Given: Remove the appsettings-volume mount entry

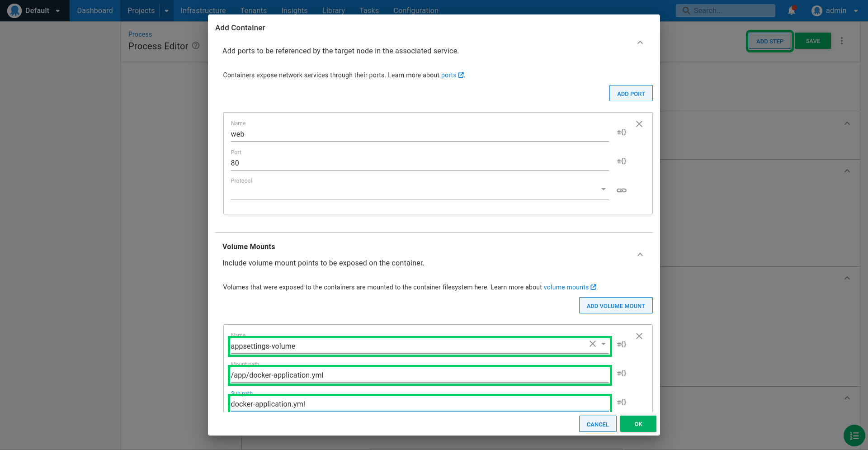Looking at the screenshot, I should coord(639,336).
